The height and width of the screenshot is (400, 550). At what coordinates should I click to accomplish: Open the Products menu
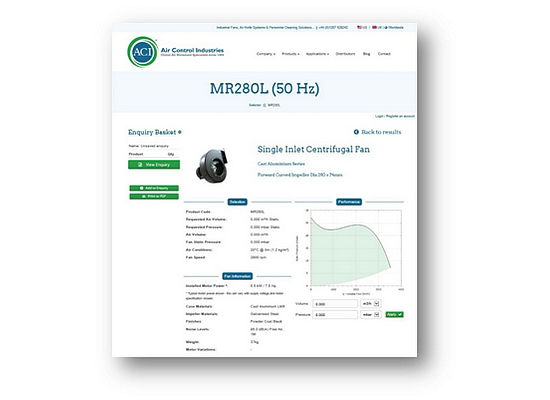(x=290, y=54)
